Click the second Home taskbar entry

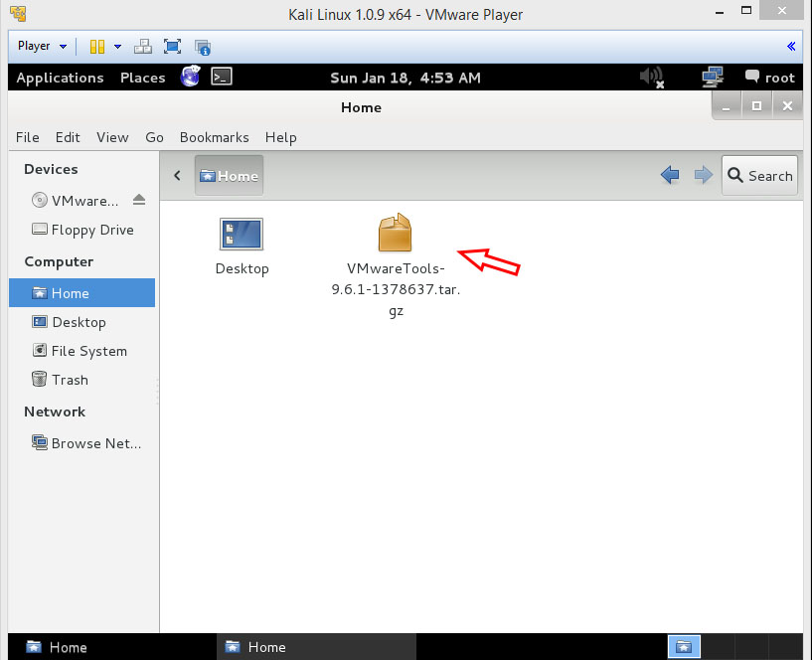coord(316,647)
